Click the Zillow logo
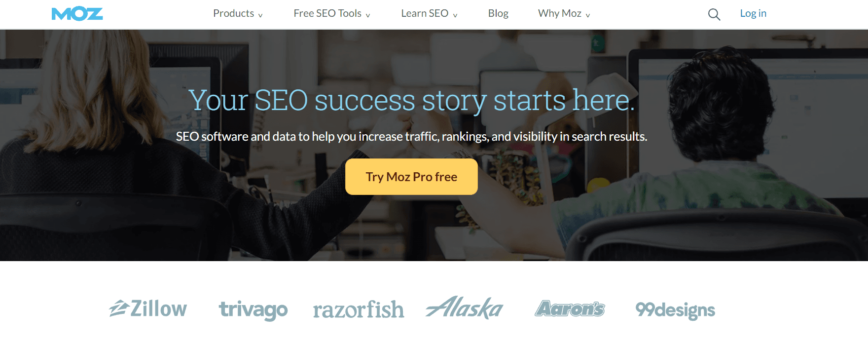The height and width of the screenshot is (346, 868). coord(148,309)
